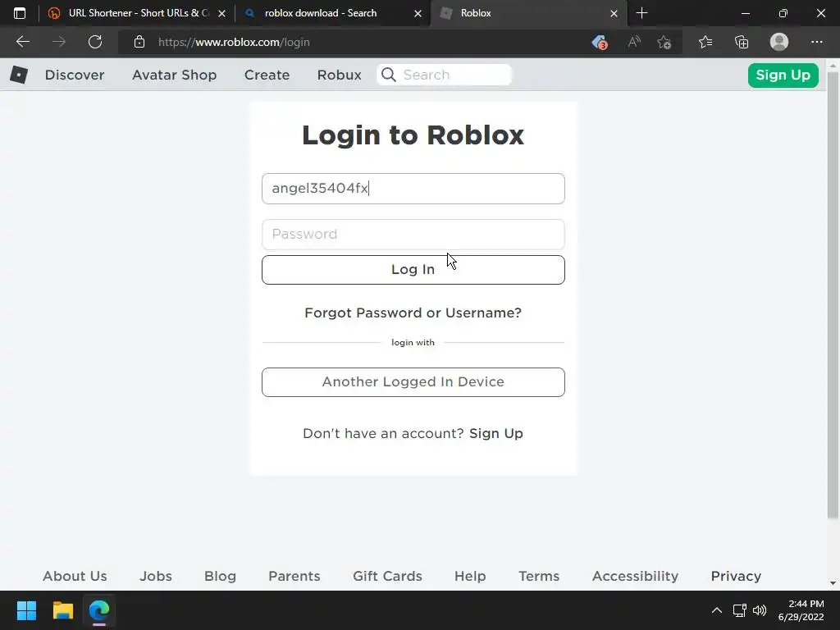Click the Password input field
This screenshot has height=630, width=840.
(x=413, y=234)
